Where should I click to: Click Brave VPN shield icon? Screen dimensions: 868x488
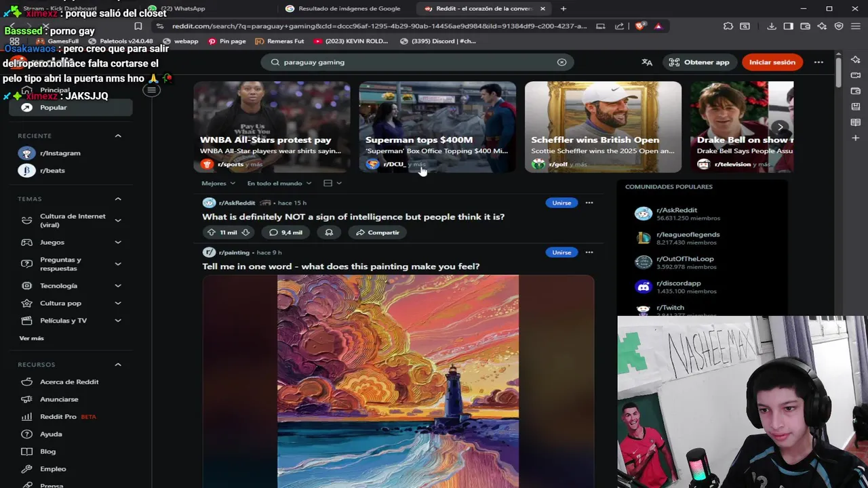[839, 26]
